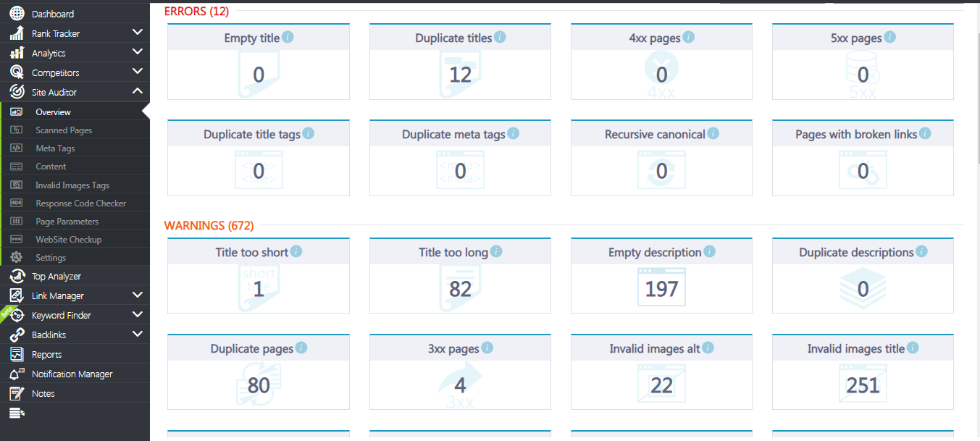Viewport: 980px width, 441px height.
Task: Click info icon next to Invalid images title
Action: pos(913,348)
